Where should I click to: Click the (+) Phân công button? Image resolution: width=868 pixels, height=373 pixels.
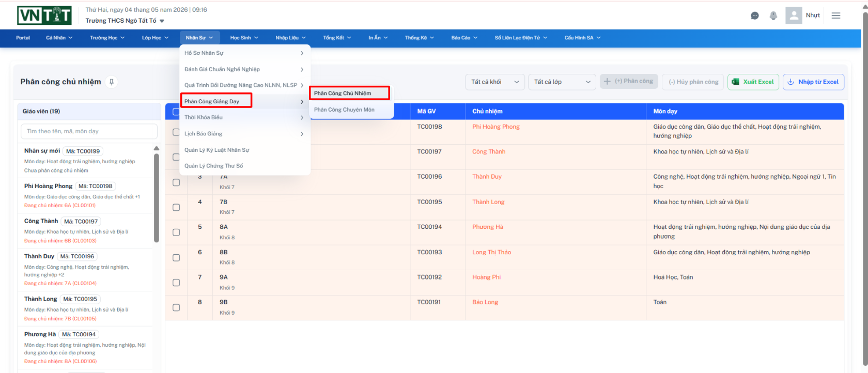click(629, 81)
